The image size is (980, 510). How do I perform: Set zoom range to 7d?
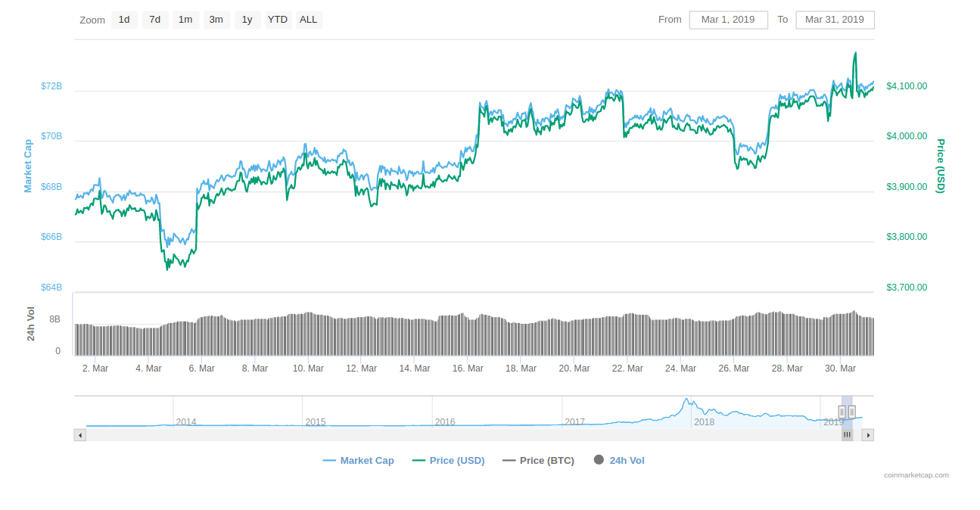pos(155,20)
